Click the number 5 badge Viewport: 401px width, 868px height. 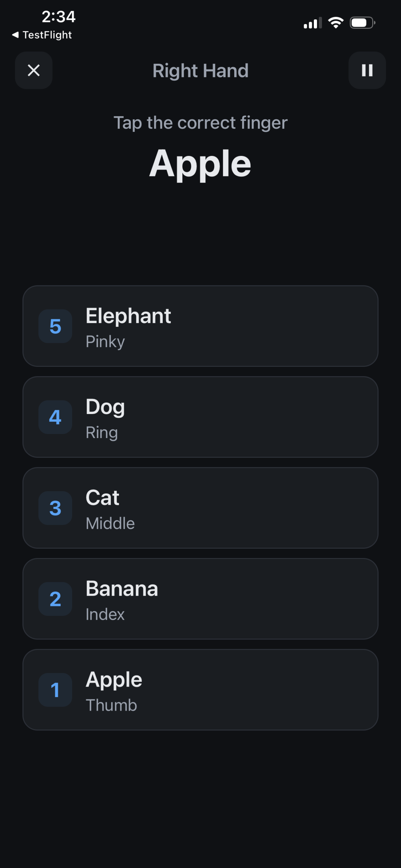coord(55,326)
